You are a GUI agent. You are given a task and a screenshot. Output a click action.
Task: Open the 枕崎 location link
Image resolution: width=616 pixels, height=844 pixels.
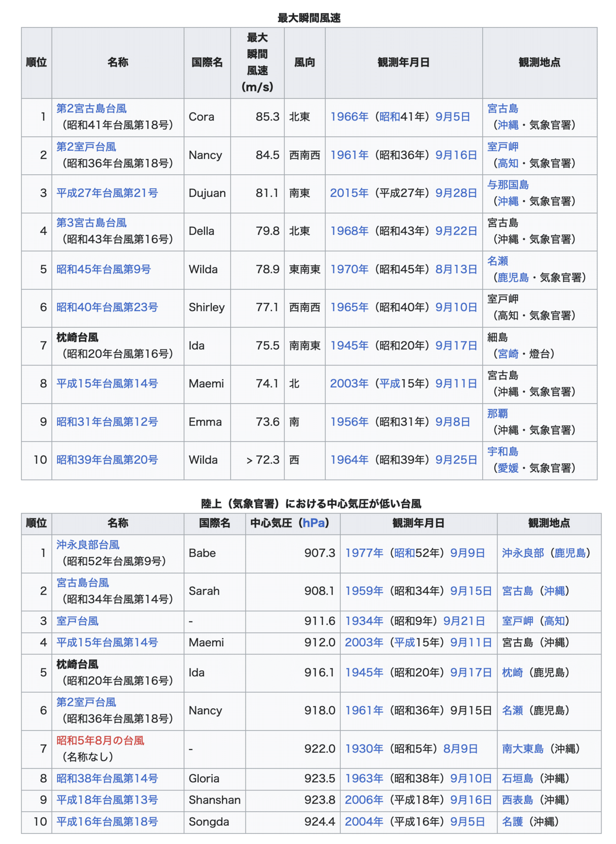tap(513, 673)
